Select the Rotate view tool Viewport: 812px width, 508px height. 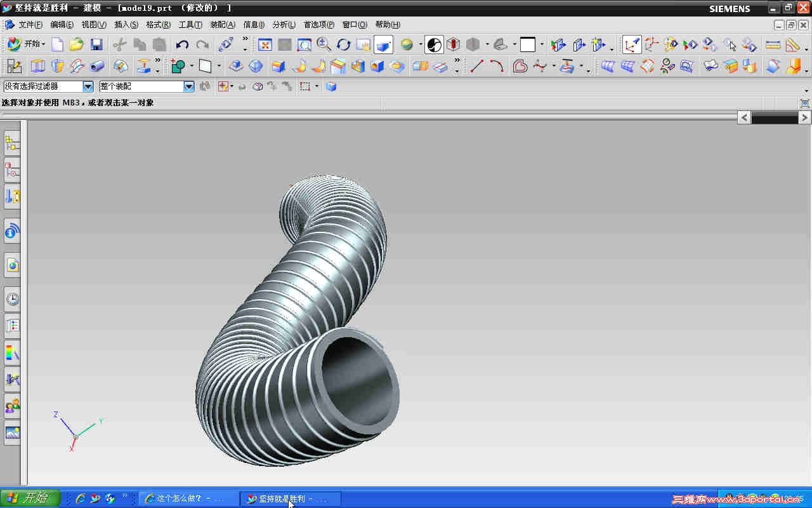[x=343, y=44]
